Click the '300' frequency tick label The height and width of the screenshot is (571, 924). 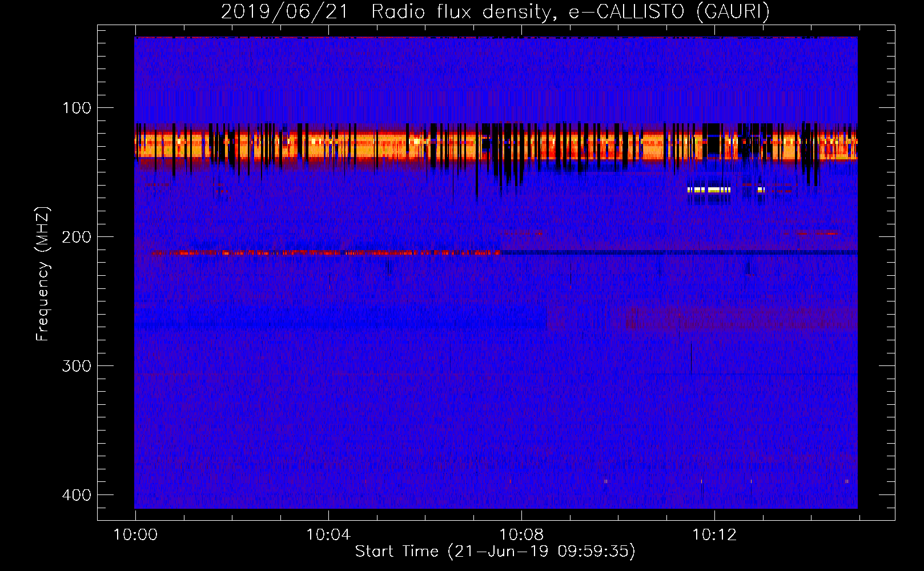click(x=77, y=366)
